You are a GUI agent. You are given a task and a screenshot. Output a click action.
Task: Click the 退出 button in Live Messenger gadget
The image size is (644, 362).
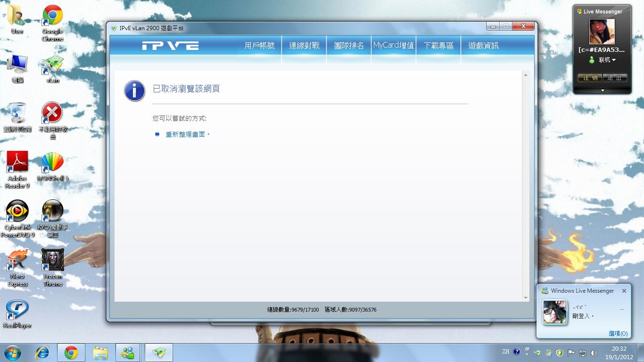pos(615,78)
